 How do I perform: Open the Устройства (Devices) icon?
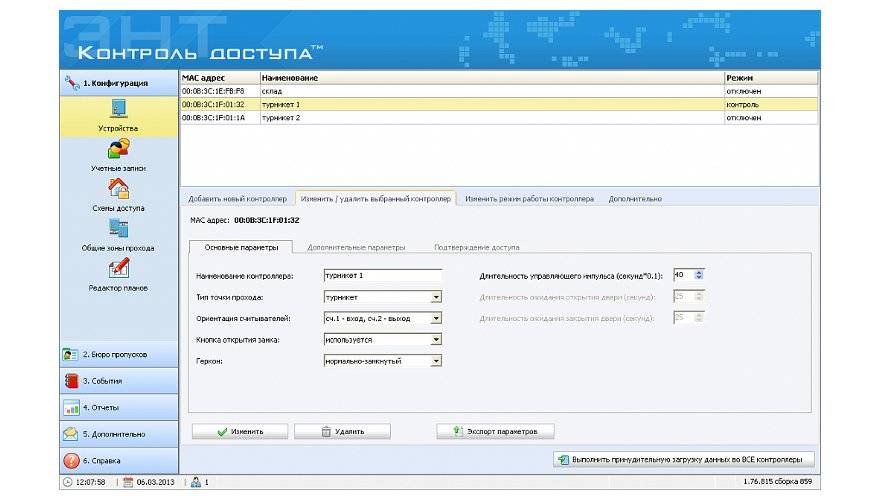pos(118,110)
